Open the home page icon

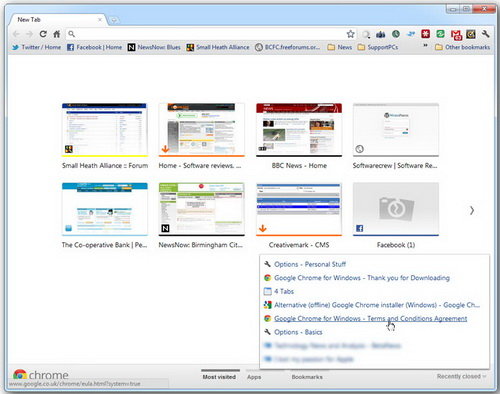[57, 34]
